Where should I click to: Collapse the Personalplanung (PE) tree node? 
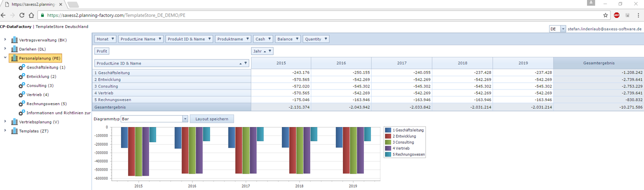click(5, 58)
